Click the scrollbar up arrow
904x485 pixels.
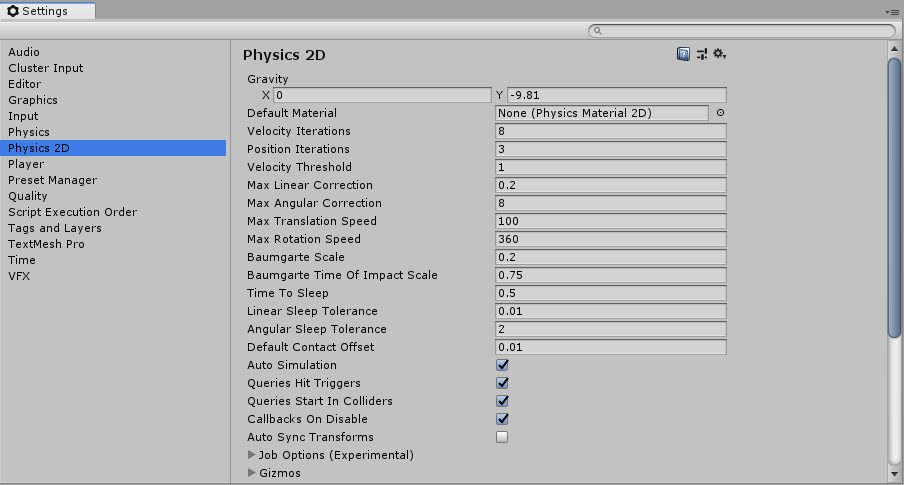[894, 49]
